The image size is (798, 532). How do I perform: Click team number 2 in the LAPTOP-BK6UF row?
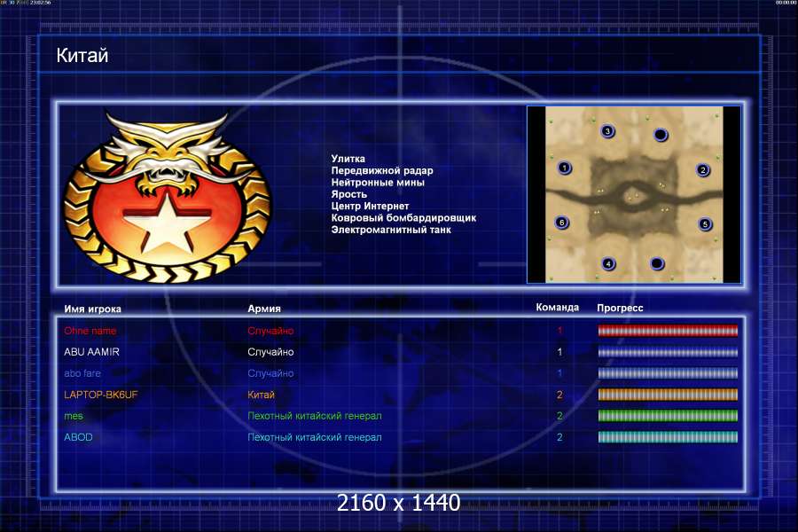559,395
